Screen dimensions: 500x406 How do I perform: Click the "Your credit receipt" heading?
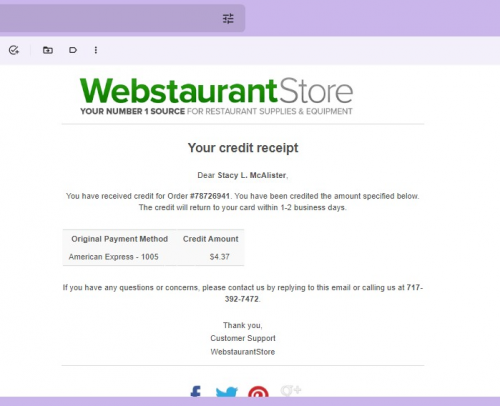(x=243, y=148)
